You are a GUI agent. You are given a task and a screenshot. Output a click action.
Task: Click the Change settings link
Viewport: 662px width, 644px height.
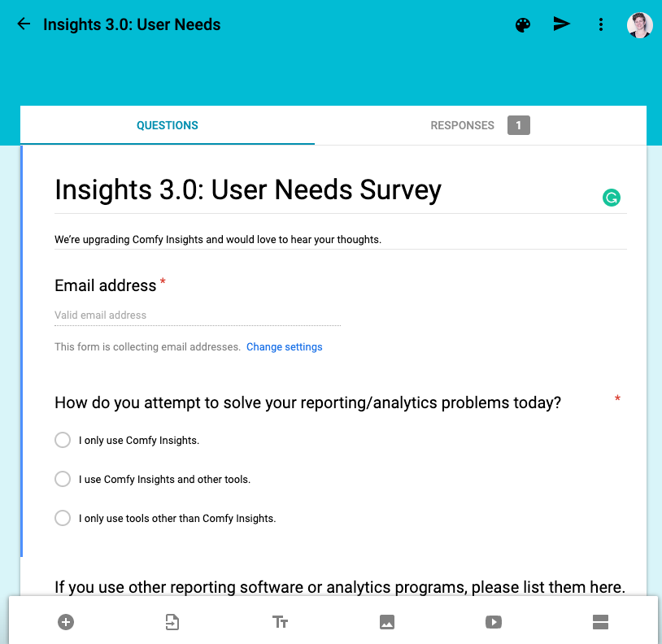coord(285,347)
